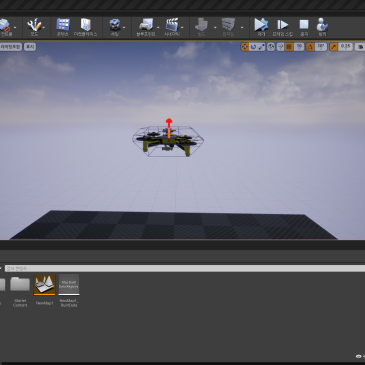Toggle grid snapping in viewport toolbar
Viewport: 365px width, 365px height.
click(289, 47)
